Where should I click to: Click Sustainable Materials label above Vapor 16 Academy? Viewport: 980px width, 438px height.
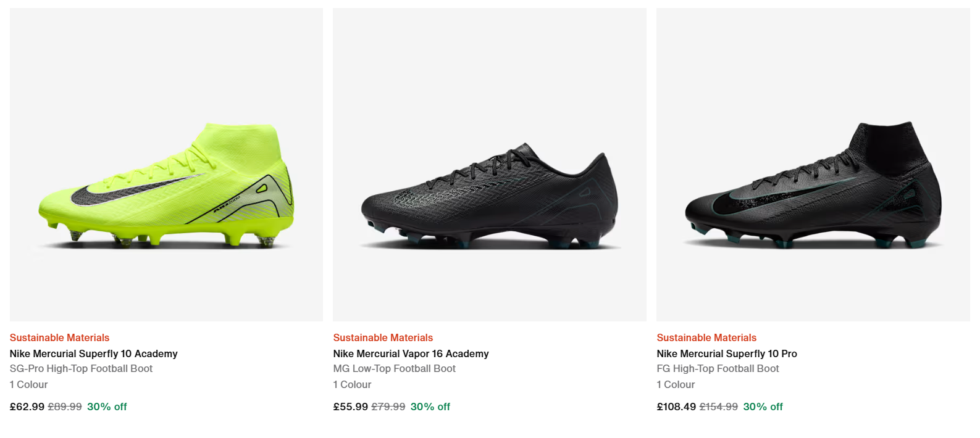383,337
